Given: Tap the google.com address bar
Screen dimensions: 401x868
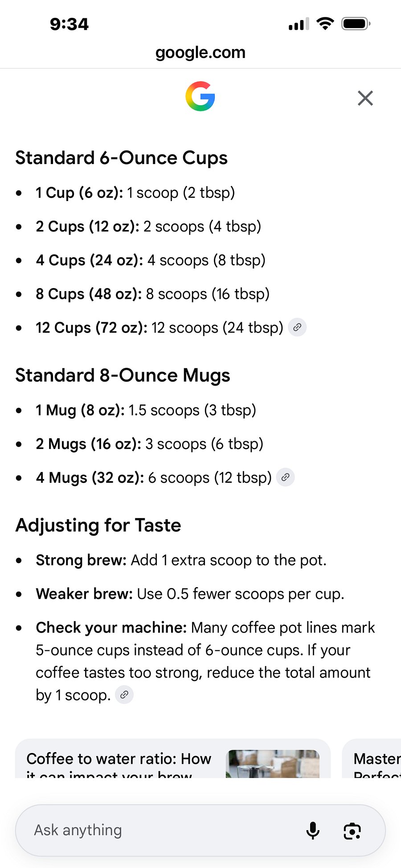Looking at the screenshot, I should tap(200, 52).
